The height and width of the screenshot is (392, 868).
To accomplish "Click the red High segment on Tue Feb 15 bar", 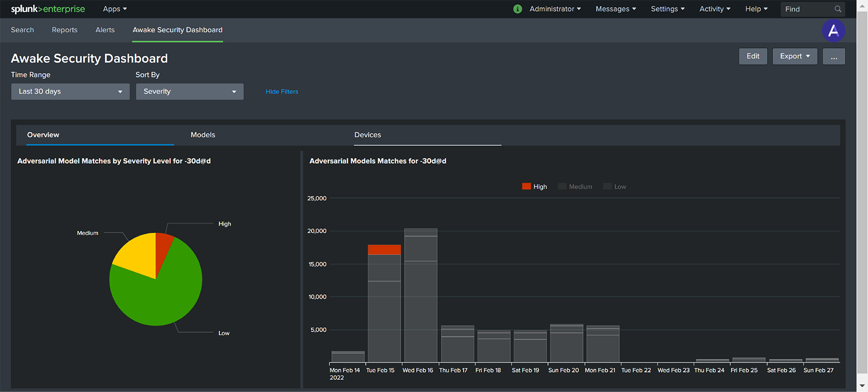I will [x=384, y=250].
